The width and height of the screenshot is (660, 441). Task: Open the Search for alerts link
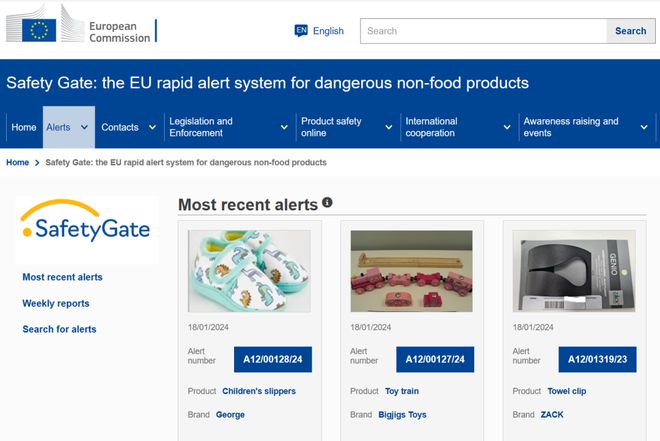(x=59, y=329)
